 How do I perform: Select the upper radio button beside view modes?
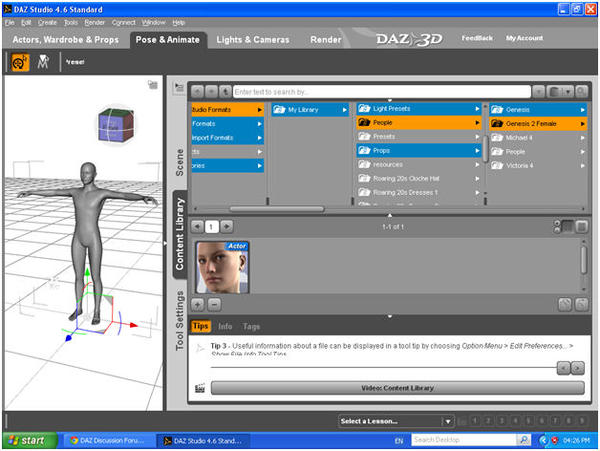pyautogui.click(x=557, y=223)
